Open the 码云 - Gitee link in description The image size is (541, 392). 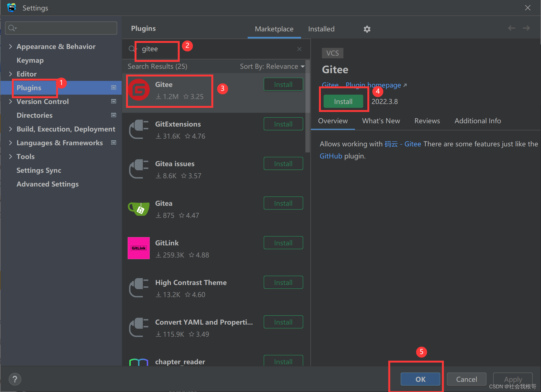403,144
